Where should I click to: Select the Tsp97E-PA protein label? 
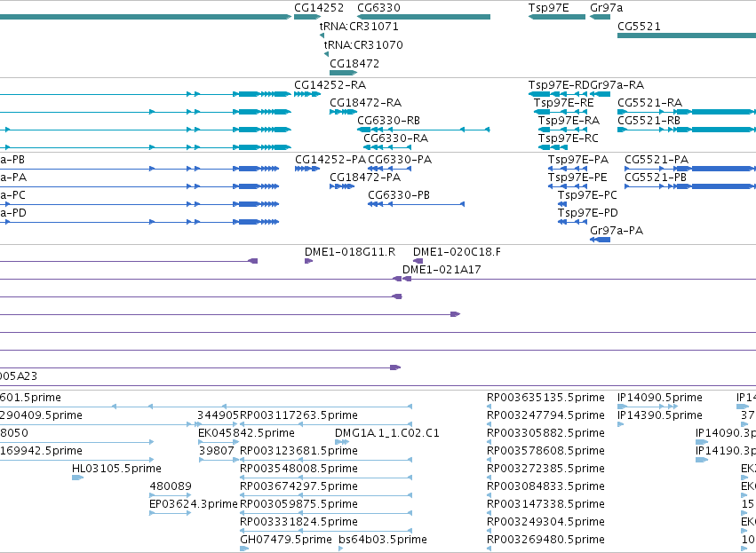coord(578,160)
